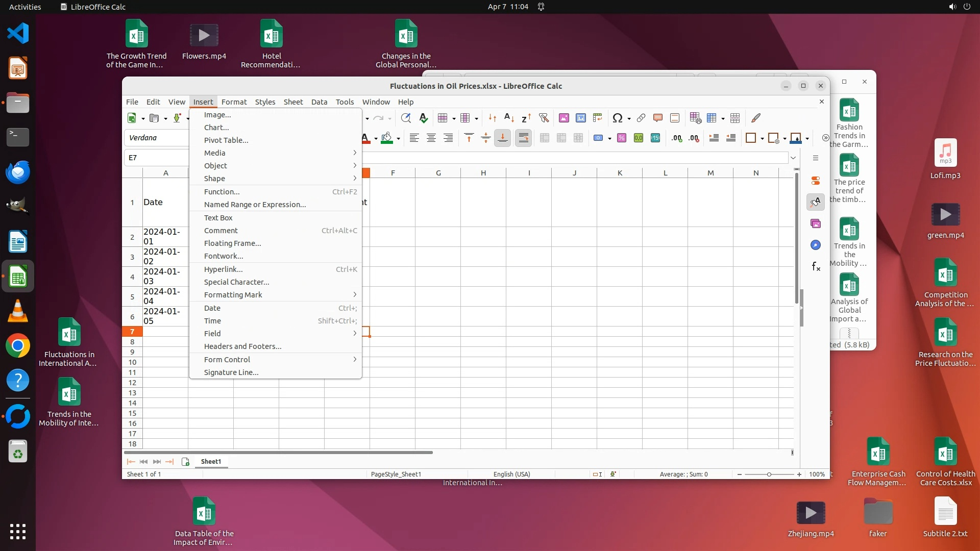Viewport: 980px width, 551px height.
Task: Open the Special Character omega icon
Action: [618, 118]
